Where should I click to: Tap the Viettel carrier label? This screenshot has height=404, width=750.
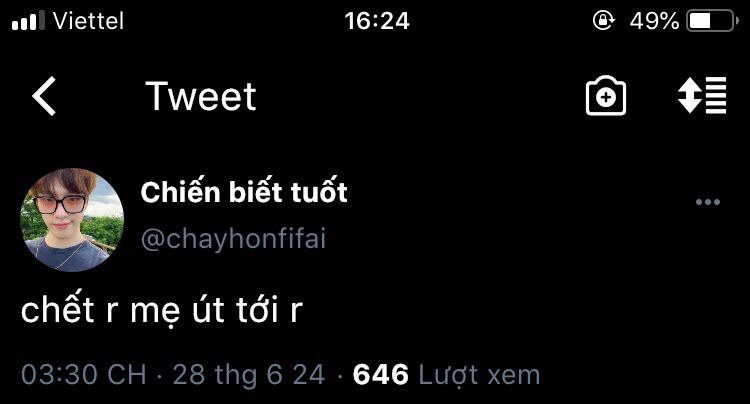[x=88, y=21]
